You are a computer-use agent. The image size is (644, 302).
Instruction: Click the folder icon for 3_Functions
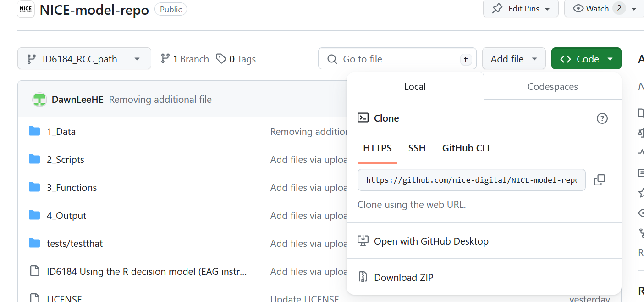click(x=34, y=187)
